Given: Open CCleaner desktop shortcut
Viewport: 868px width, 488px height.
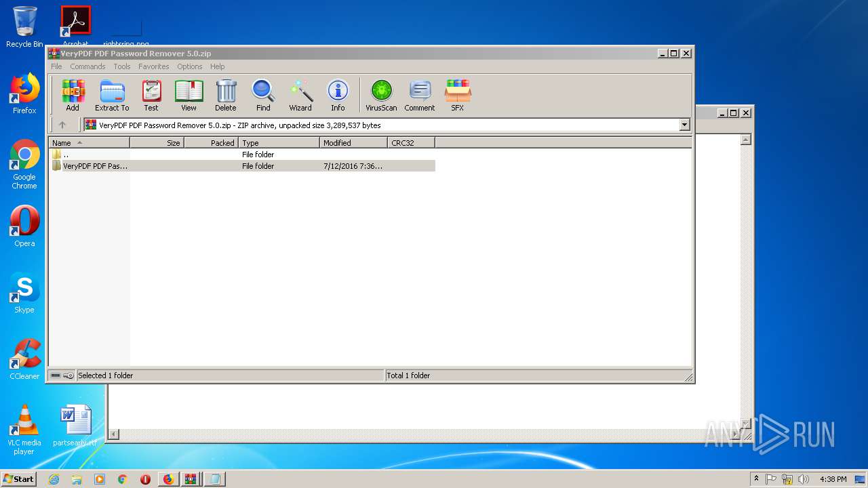Looking at the screenshot, I should (x=24, y=359).
